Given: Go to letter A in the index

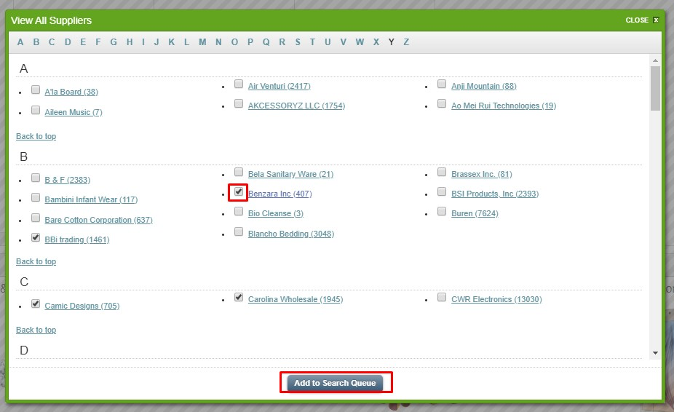Looking at the screenshot, I should point(20,42).
